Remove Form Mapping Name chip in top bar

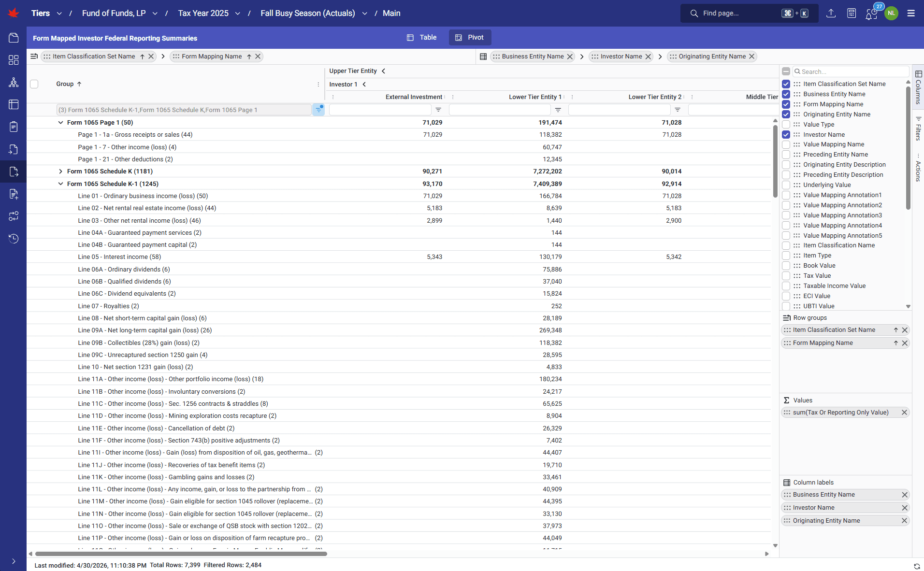pyautogui.click(x=258, y=57)
